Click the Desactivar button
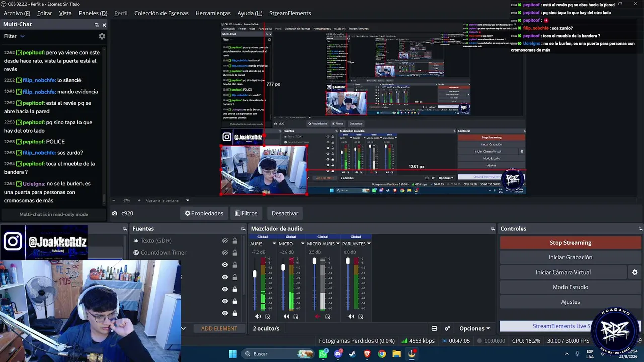The image size is (644, 362). pos(285,213)
